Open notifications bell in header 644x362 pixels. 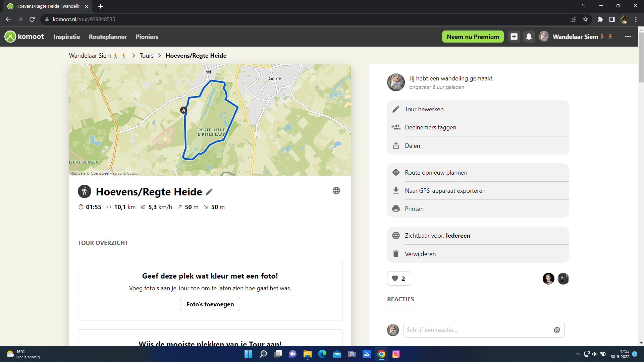point(529,37)
